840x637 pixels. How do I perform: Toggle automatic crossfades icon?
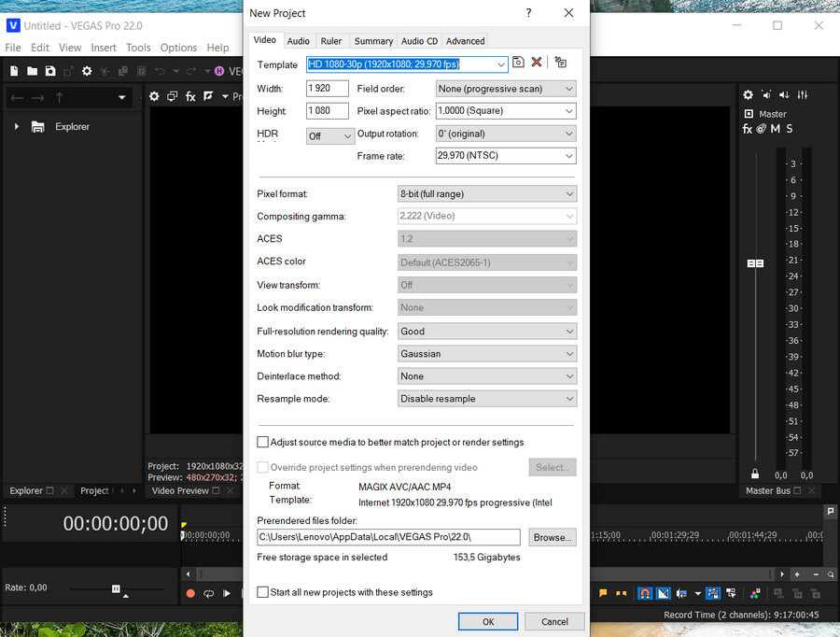[664, 593]
